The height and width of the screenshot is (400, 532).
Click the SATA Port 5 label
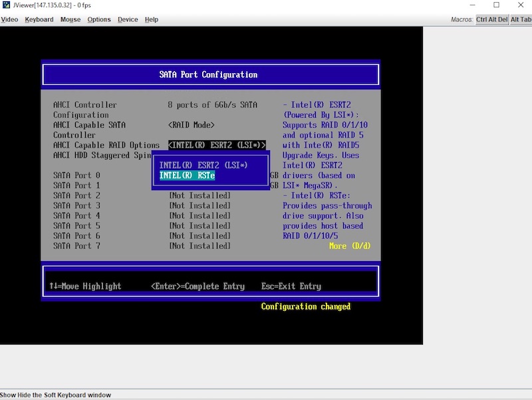pos(76,226)
